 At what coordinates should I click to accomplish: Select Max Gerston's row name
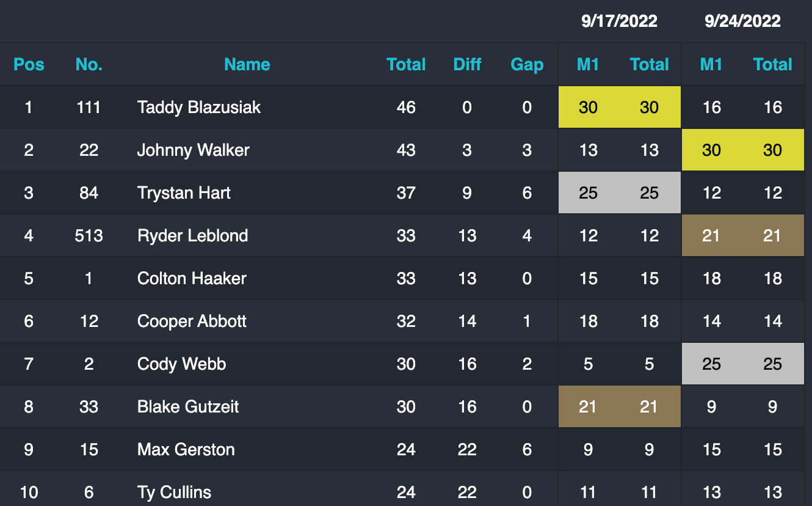pyautogui.click(x=186, y=450)
